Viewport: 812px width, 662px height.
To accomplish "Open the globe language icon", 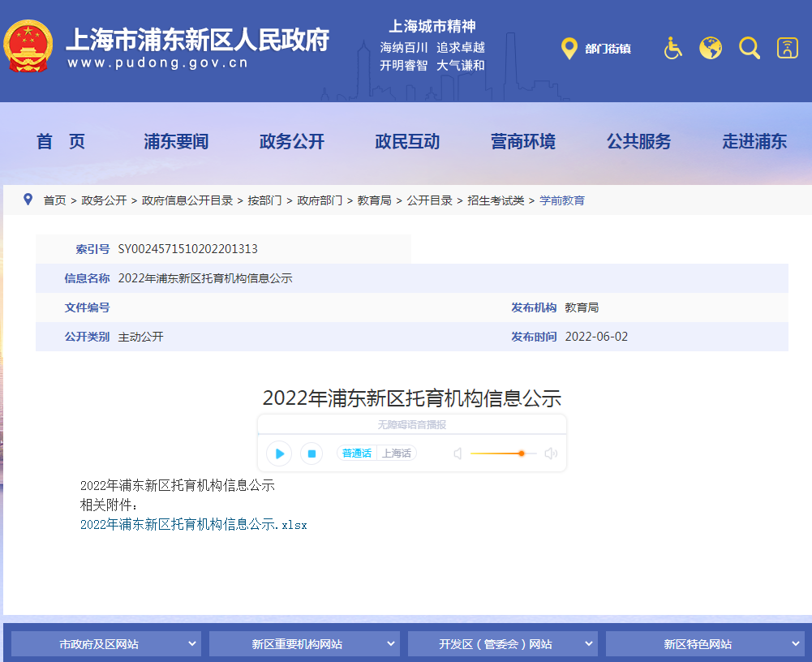I will (710, 48).
